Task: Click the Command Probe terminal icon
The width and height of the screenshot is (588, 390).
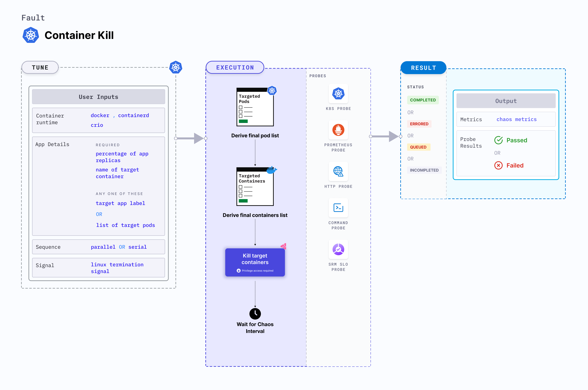Action: (338, 208)
